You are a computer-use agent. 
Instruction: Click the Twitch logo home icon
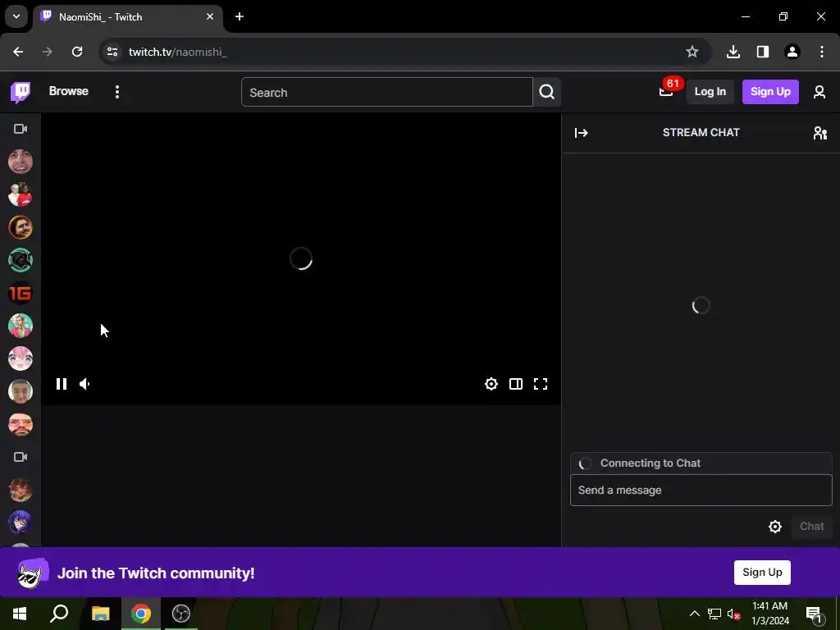click(x=21, y=92)
